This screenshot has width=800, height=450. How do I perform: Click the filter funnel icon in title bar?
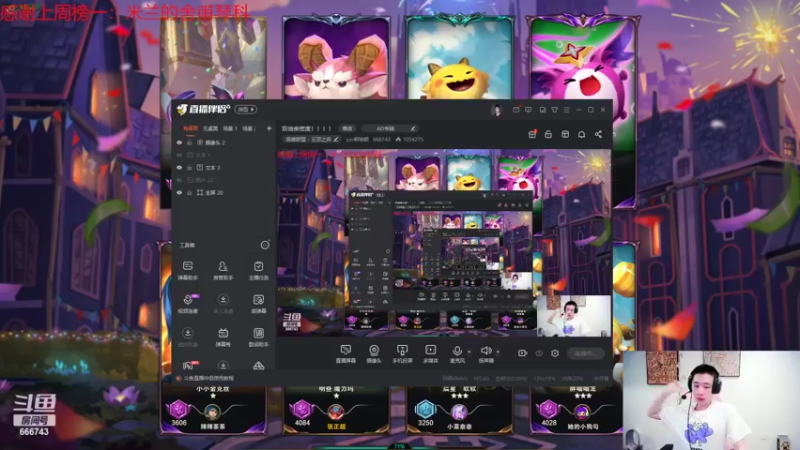tap(555, 110)
